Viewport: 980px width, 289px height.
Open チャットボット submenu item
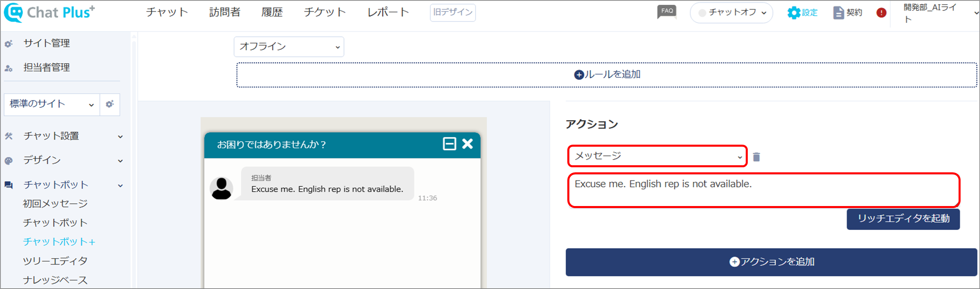click(55, 223)
